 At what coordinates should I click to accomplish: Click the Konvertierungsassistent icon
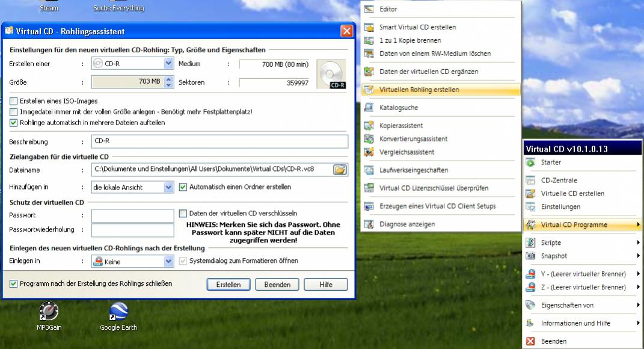(x=369, y=139)
